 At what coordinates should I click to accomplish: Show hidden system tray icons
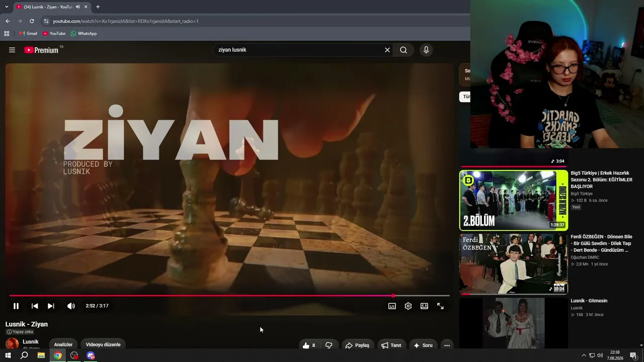pyautogui.click(x=584, y=355)
